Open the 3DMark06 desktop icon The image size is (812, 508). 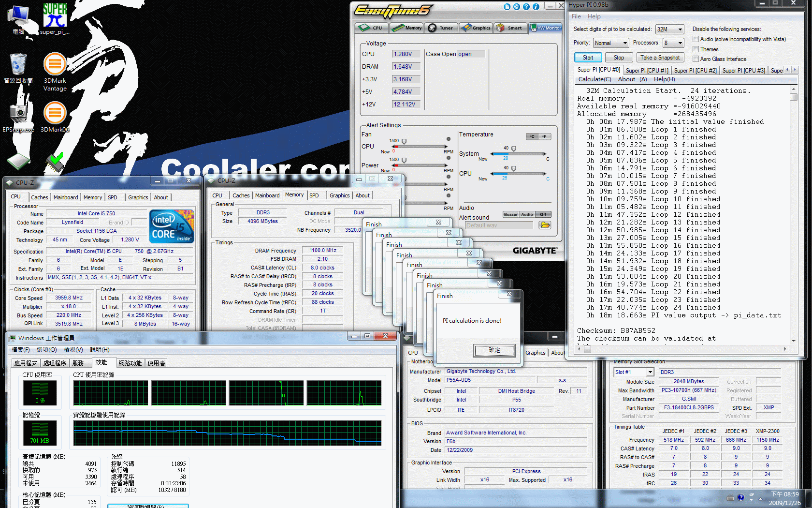pos(55,117)
